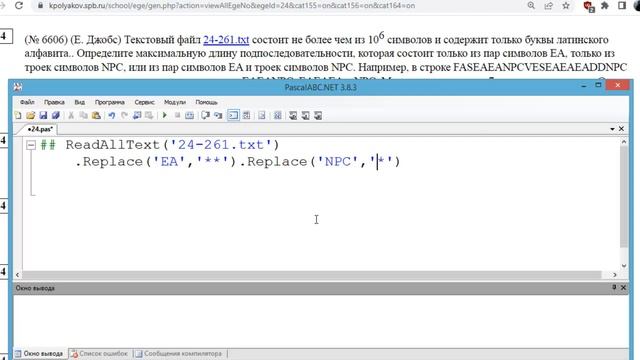This screenshot has width=640, height=360.
Task: Pin the output window panel
Action: tap(614, 287)
